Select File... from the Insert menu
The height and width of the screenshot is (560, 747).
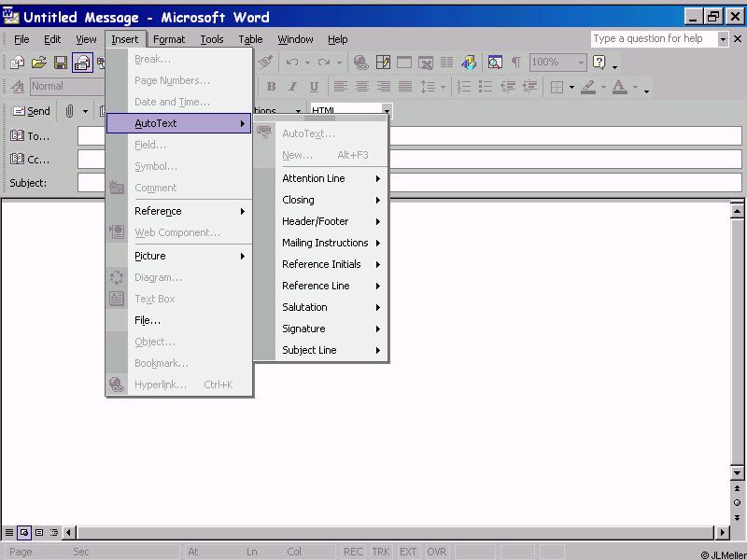click(x=148, y=320)
